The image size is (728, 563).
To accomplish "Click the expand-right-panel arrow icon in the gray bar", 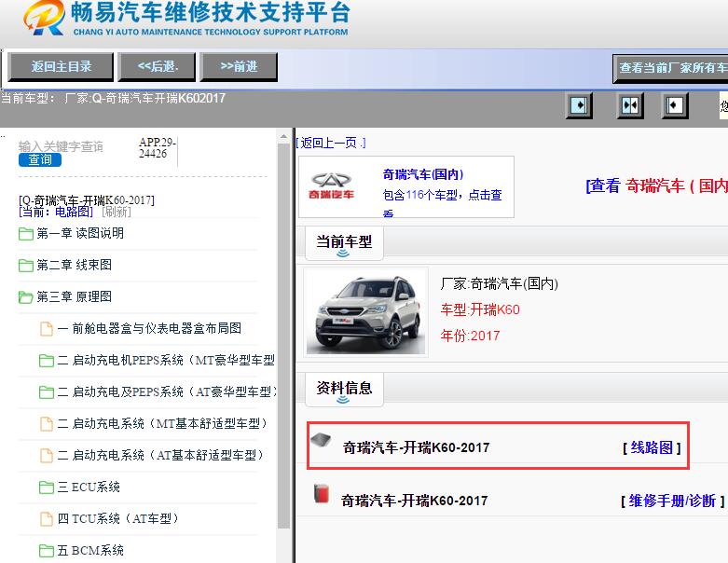I will pos(674,105).
